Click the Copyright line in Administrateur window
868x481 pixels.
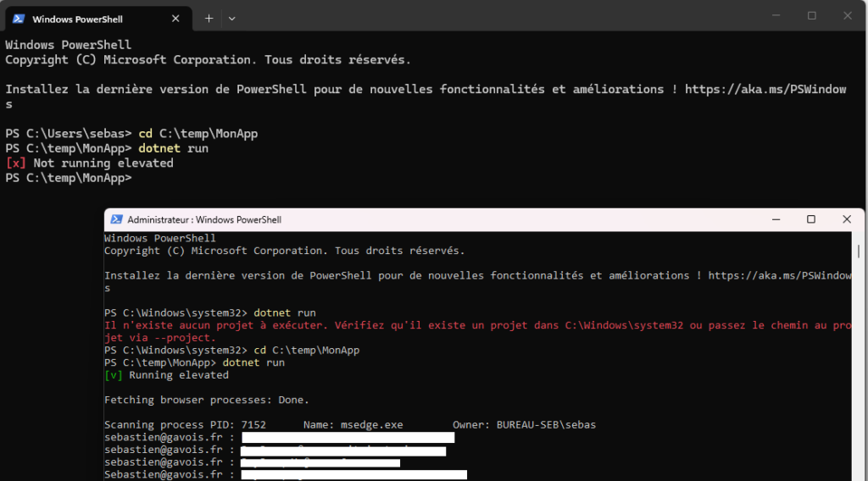point(285,251)
